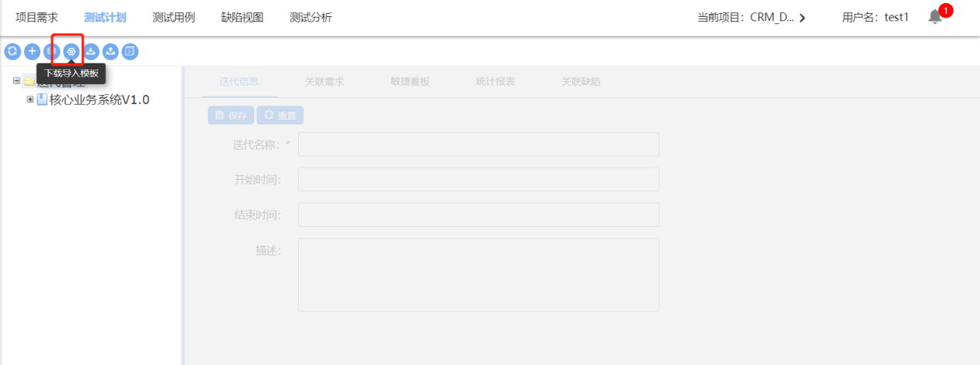This screenshot has width=980, height=365.
Task: Click the 保存 button
Action: 231,115
